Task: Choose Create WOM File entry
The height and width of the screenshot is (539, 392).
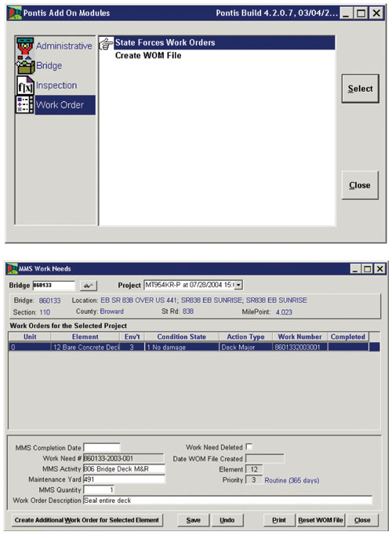Action: [148, 56]
